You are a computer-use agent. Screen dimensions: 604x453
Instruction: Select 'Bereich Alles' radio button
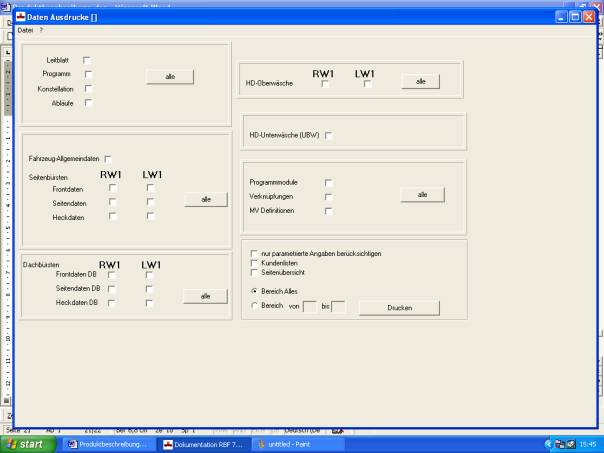[254, 291]
